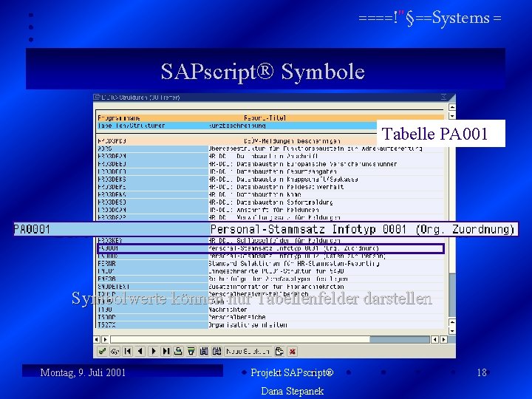
Task: Jump to last page in toolbar
Action: point(166,351)
